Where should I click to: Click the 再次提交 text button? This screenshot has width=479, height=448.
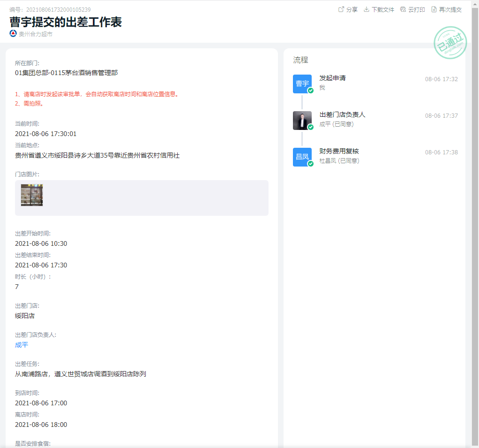(450, 9)
